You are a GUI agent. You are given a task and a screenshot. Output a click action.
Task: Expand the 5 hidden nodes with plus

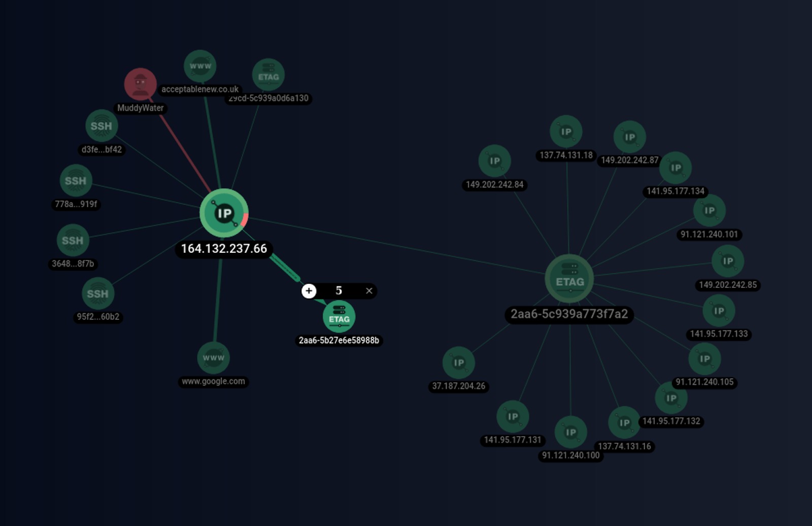coord(309,291)
